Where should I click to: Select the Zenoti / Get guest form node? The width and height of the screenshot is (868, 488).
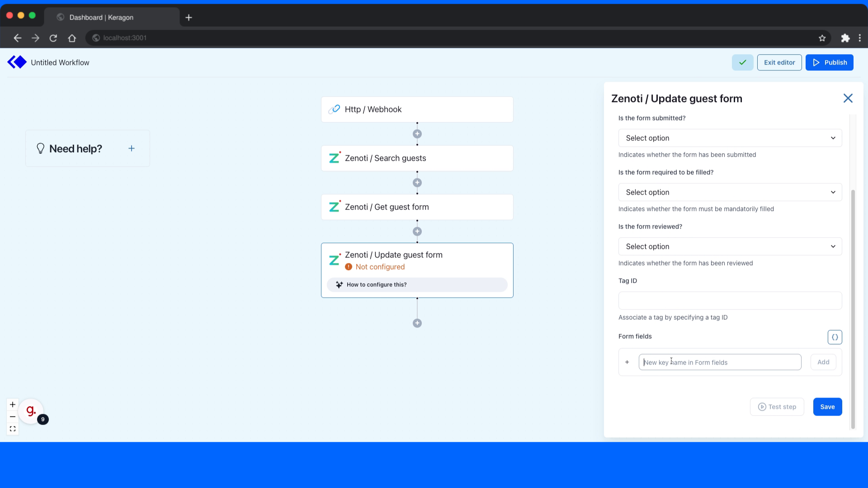click(417, 207)
